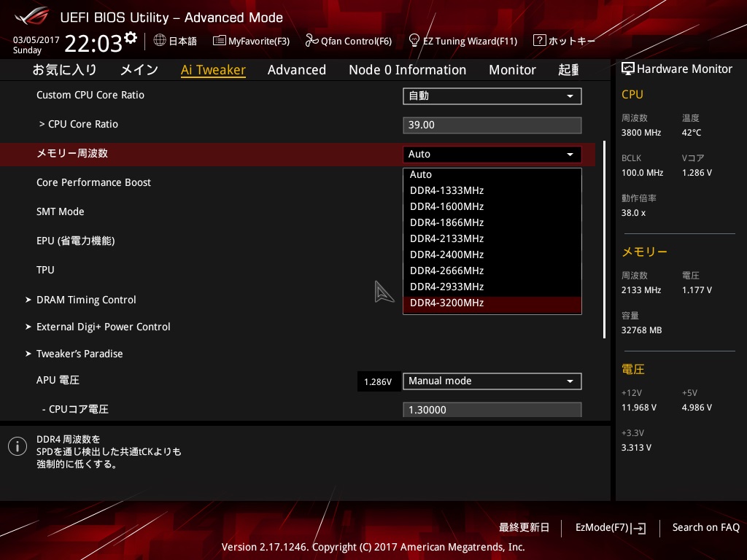Open the メモリー周波数 Auto dropdown
This screenshot has width=747, height=560.
[492, 155]
